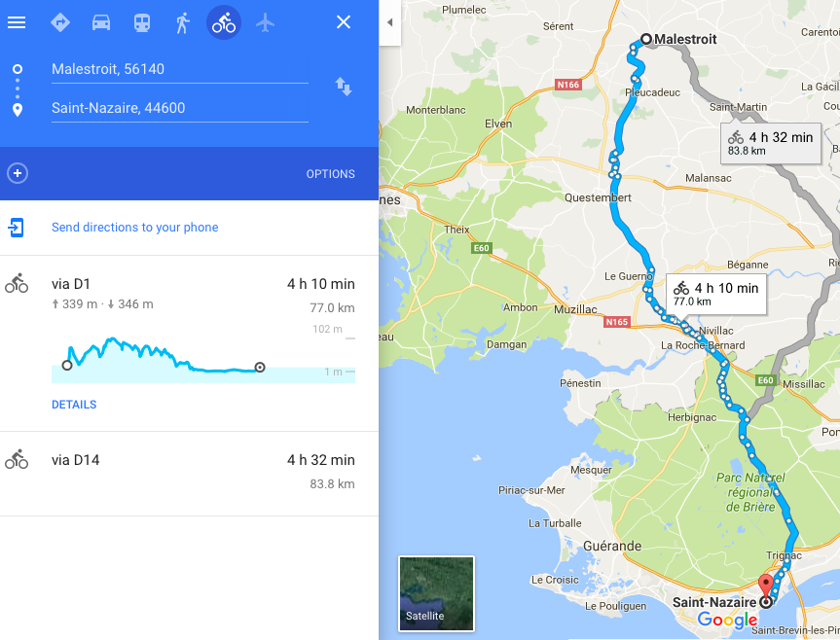Viewport: 840px width, 640px height.
Task: Send directions to your phone
Action: [134, 228]
